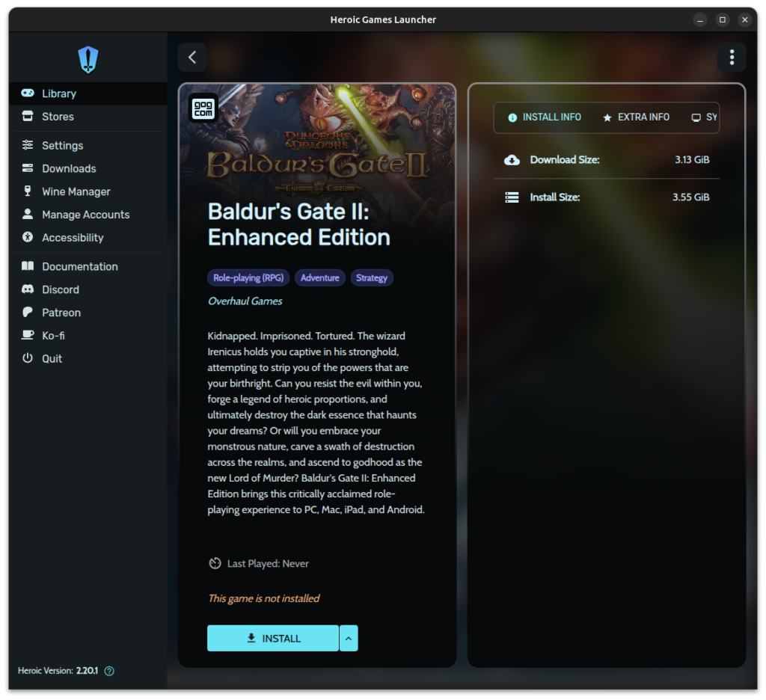
Task: Click the Discord logo icon
Action: 28,289
